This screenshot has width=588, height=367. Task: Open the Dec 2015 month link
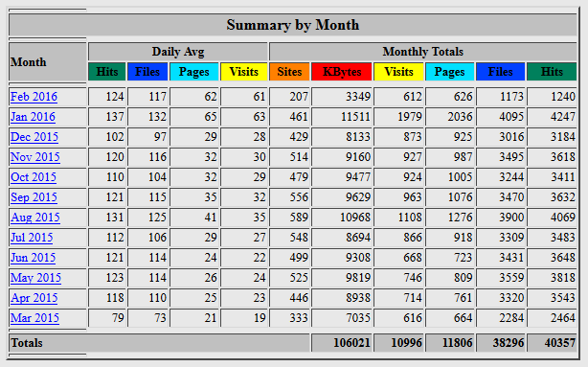pos(34,137)
